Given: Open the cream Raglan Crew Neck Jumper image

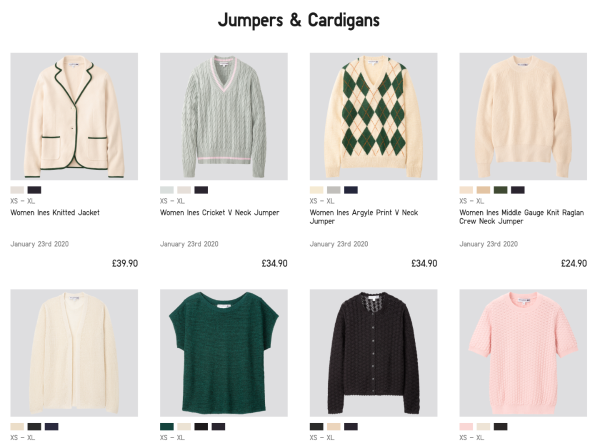Looking at the screenshot, I should [523, 116].
